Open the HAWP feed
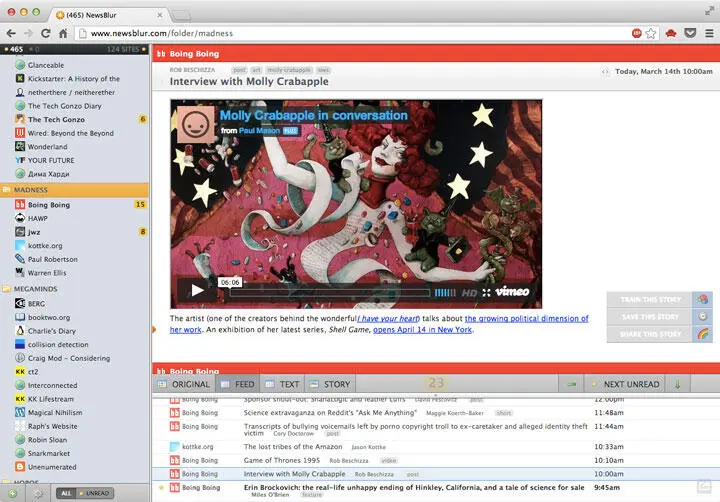 (74, 219)
